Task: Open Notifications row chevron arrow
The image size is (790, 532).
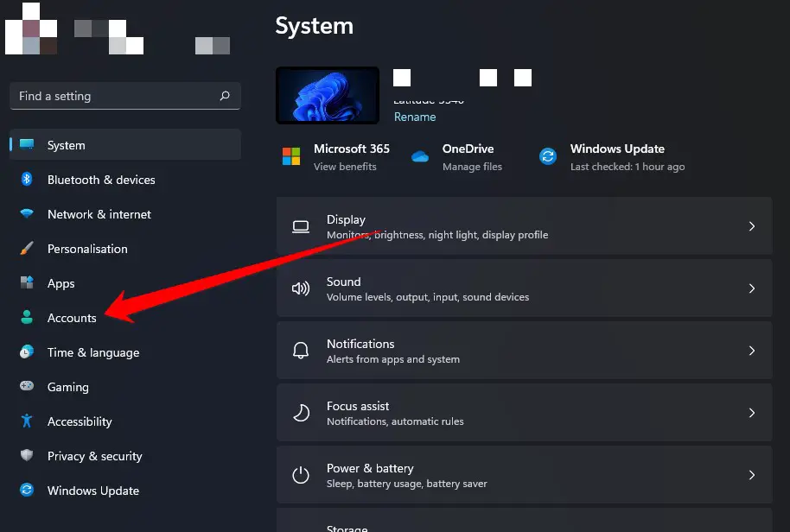Action: click(x=752, y=351)
